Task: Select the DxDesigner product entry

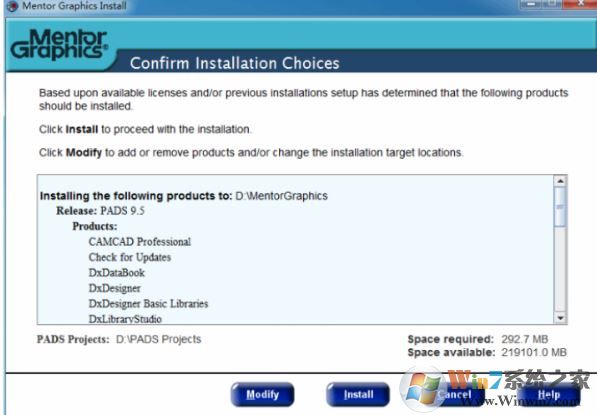Action: [x=115, y=289]
